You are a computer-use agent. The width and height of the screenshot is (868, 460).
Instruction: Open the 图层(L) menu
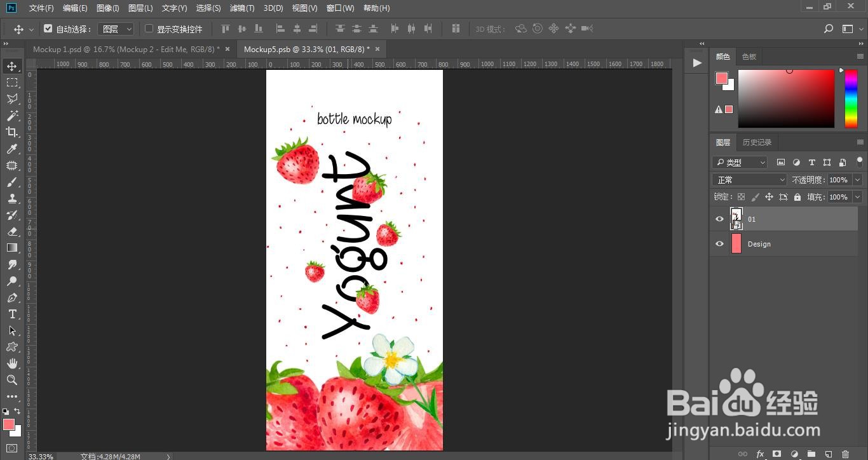click(140, 8)
